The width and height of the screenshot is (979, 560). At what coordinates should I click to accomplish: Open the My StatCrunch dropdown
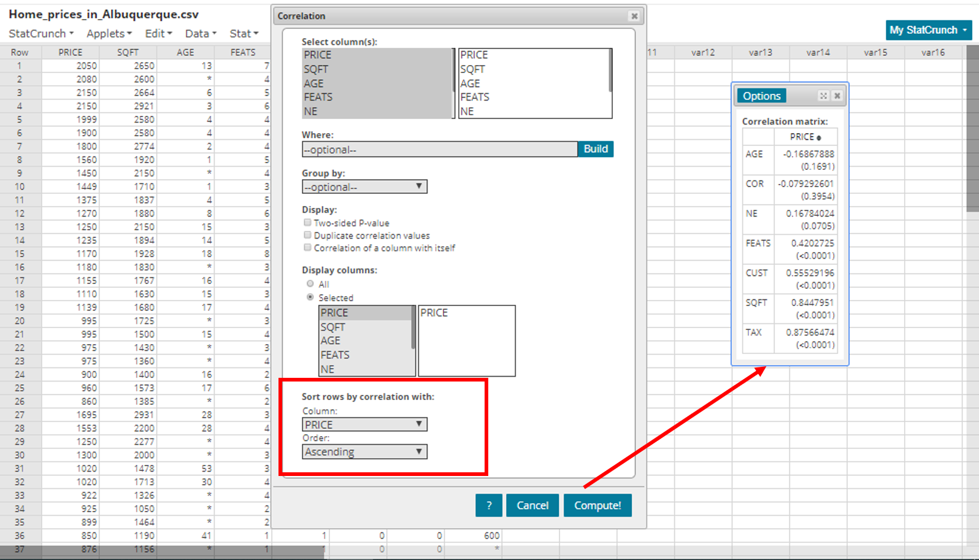(x=928, y=30)
